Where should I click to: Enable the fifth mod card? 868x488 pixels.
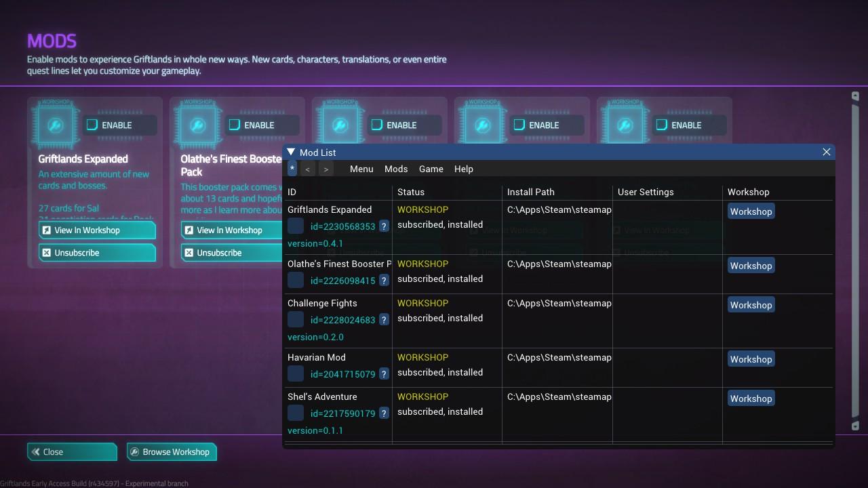click(689, 125)
